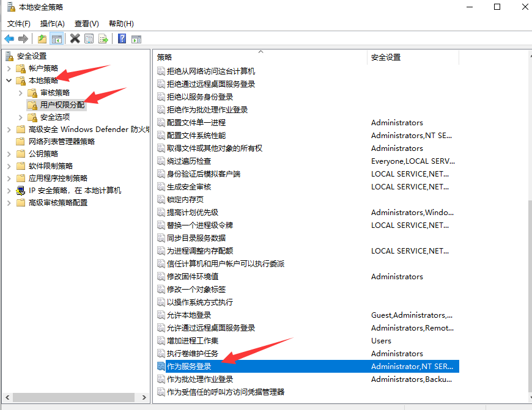Click the policy icon beside 锁定内存页
The height and width of the screenshot is (410, 532).
click(x=161, y=199)
